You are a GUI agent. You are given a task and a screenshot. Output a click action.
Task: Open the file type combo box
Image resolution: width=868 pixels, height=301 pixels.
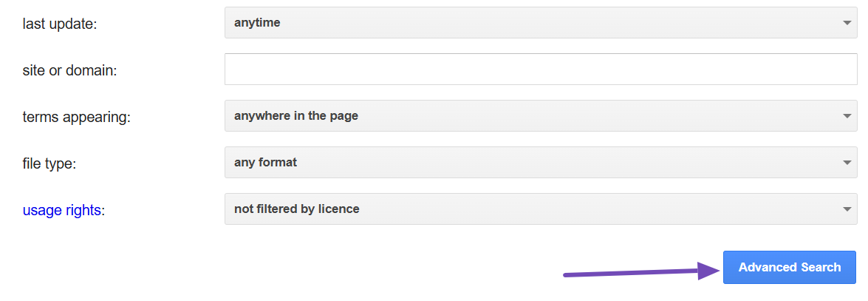pos(540,163)
